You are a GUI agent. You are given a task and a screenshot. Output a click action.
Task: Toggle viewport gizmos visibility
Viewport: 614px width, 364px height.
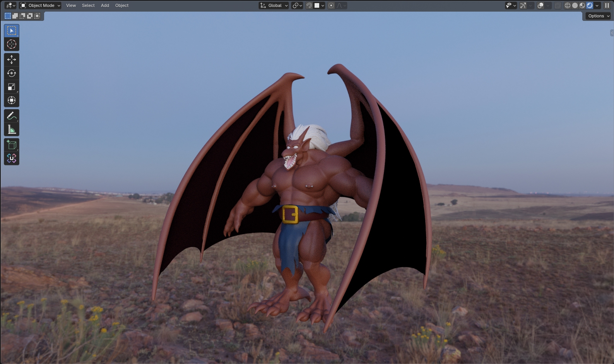coord(523,5)
